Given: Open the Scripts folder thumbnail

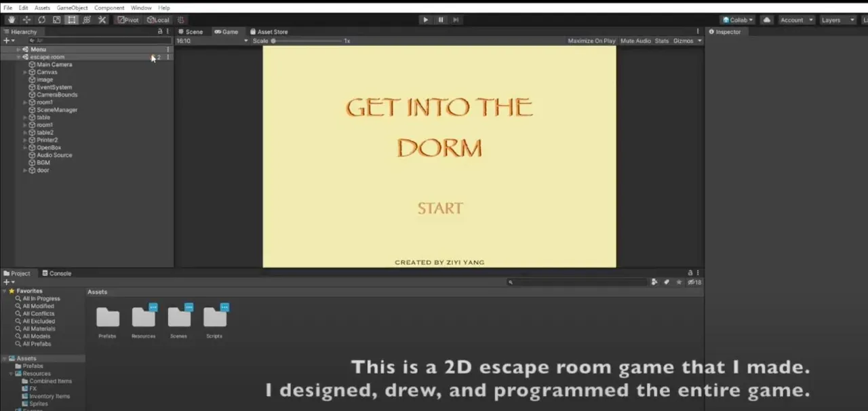Looking at the screenshot, I should 214,317.
